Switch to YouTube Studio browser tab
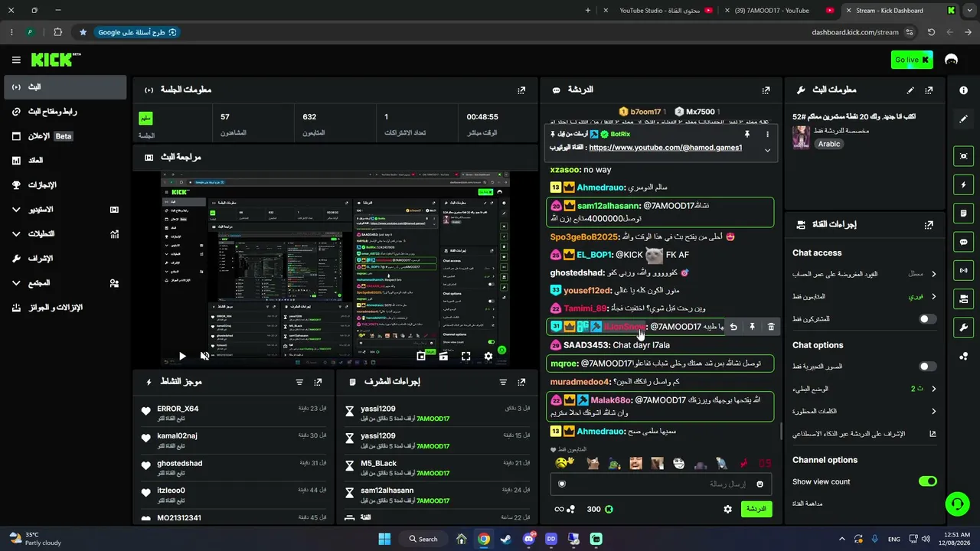The height and width of the screenshot is (551, 980). (658, 11)
